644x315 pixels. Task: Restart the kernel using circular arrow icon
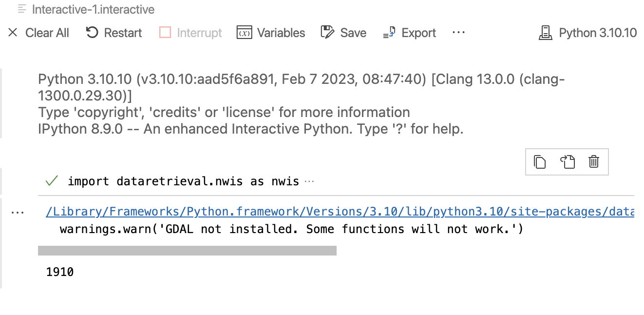(x=92, y=33)
